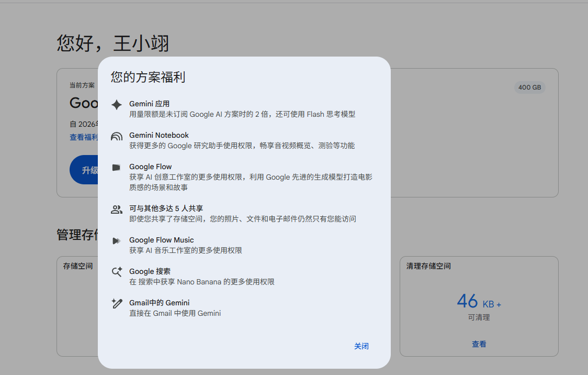The image size is (588, 375).
Task: Click the 即使您共享了存储空间 description line
Action: tap(243, 219)
